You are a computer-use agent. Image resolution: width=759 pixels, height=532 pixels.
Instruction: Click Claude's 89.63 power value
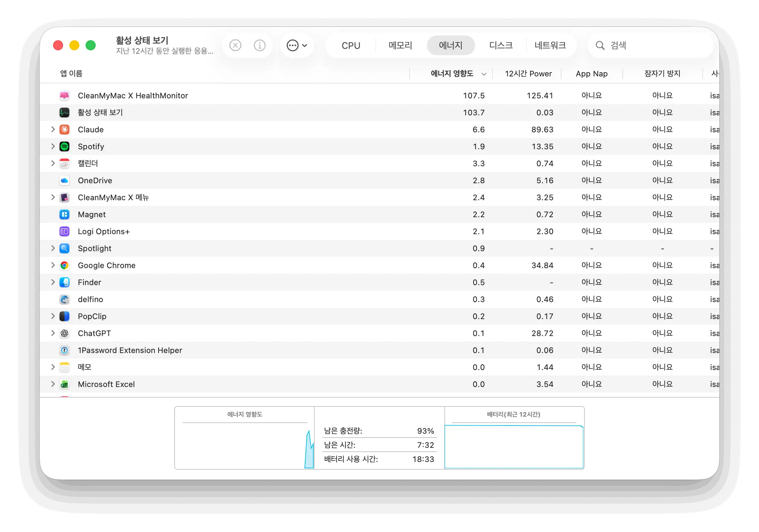542,129
